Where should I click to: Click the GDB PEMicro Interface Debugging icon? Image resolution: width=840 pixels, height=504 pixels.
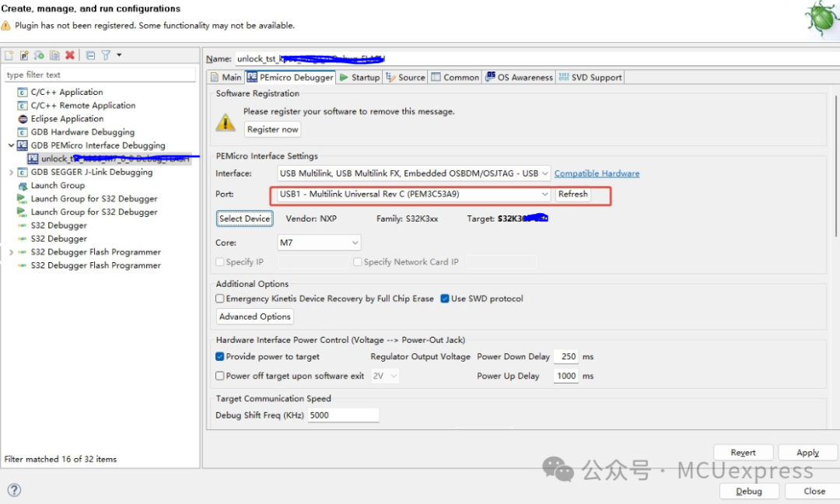(x=23, y=145)
